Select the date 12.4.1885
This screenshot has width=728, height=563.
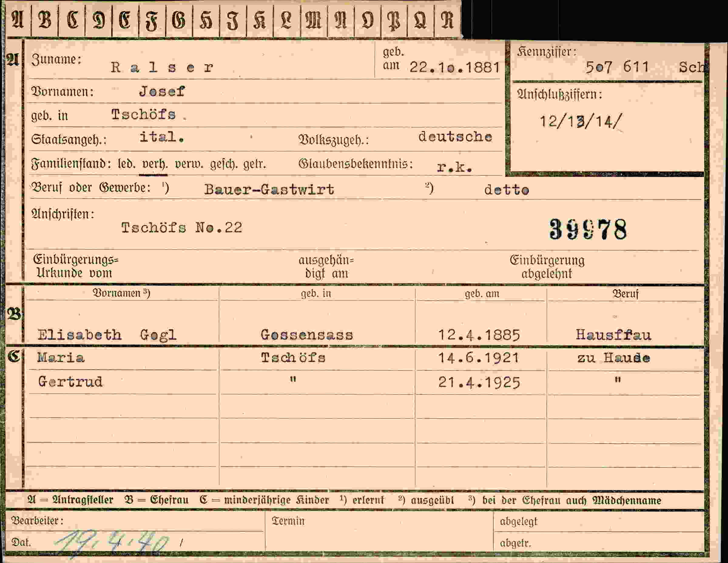tap(479, 335)
